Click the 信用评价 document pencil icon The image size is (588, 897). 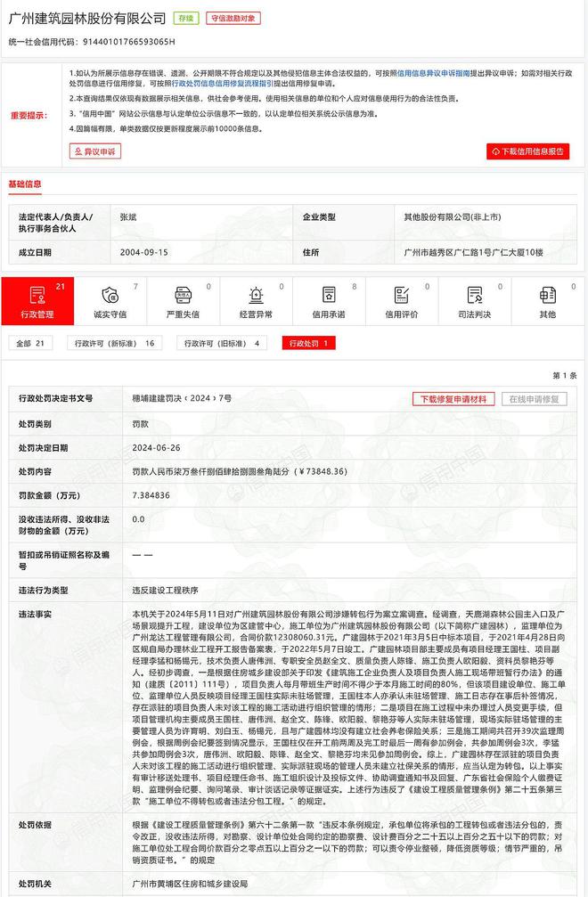(402, 295)
